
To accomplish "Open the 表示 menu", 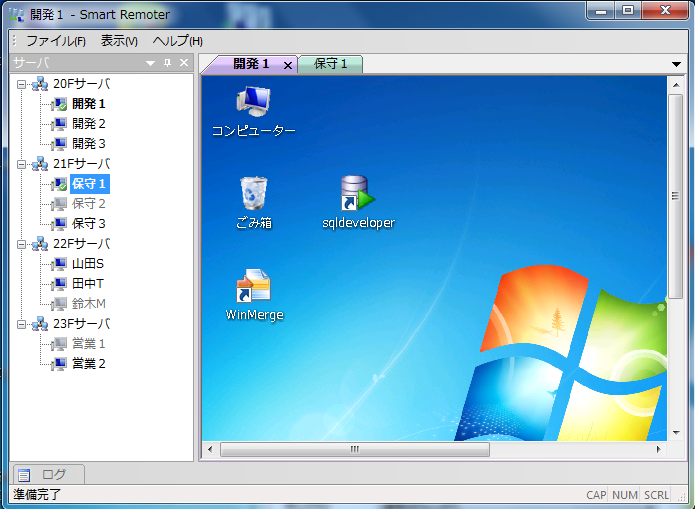I will coord(119,41).
